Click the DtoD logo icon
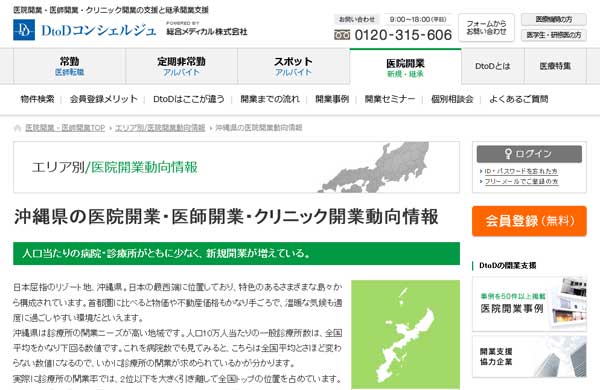The image size is (600, 390). [x=24, y=30]
